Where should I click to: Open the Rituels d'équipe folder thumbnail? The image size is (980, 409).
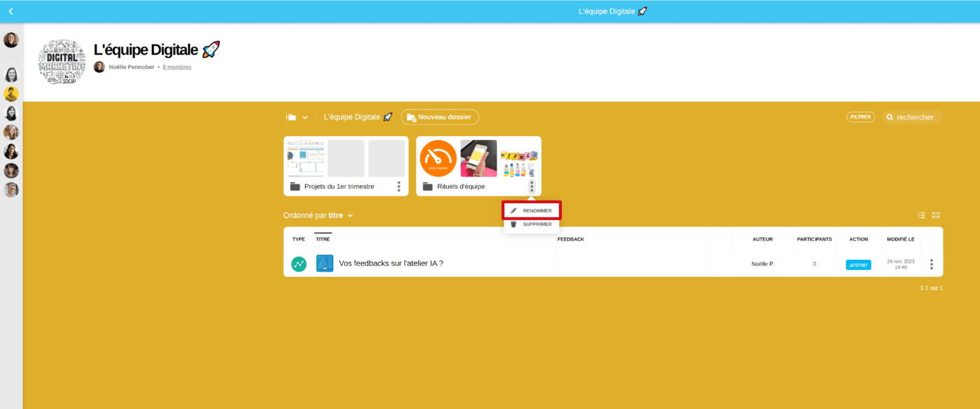tap(478, 159)
